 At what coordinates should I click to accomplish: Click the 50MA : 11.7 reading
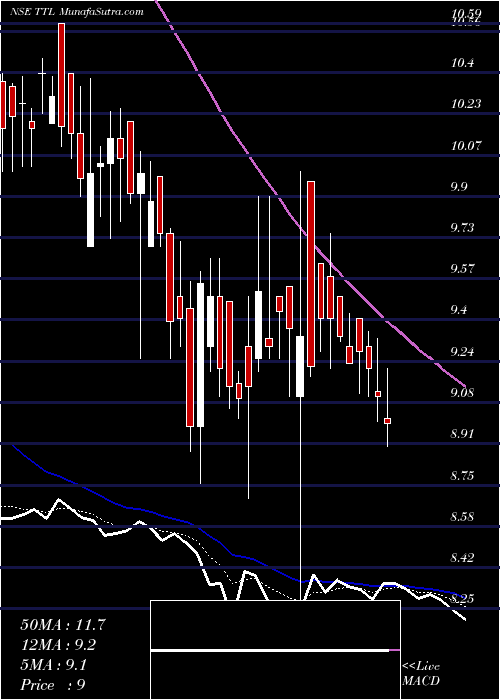pos(63,625)
